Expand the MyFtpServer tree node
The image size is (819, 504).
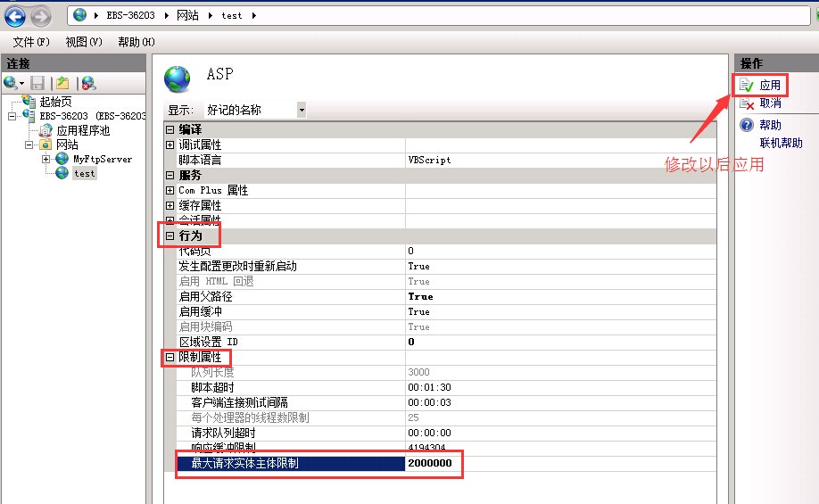tap(46, 159)
